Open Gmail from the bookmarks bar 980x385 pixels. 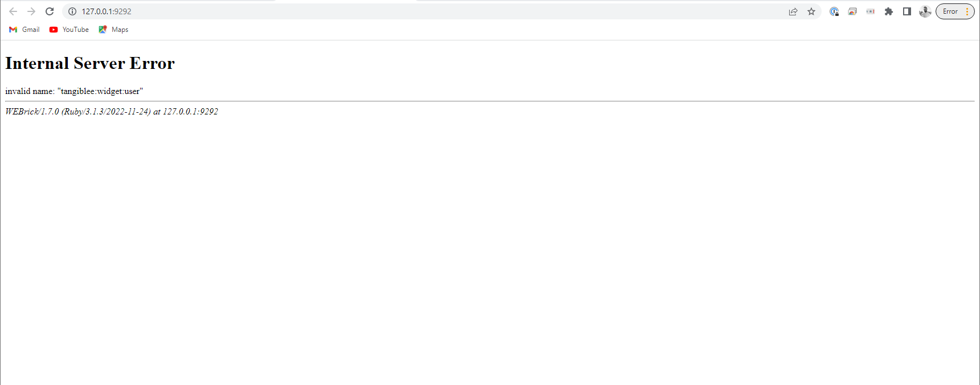24,29
